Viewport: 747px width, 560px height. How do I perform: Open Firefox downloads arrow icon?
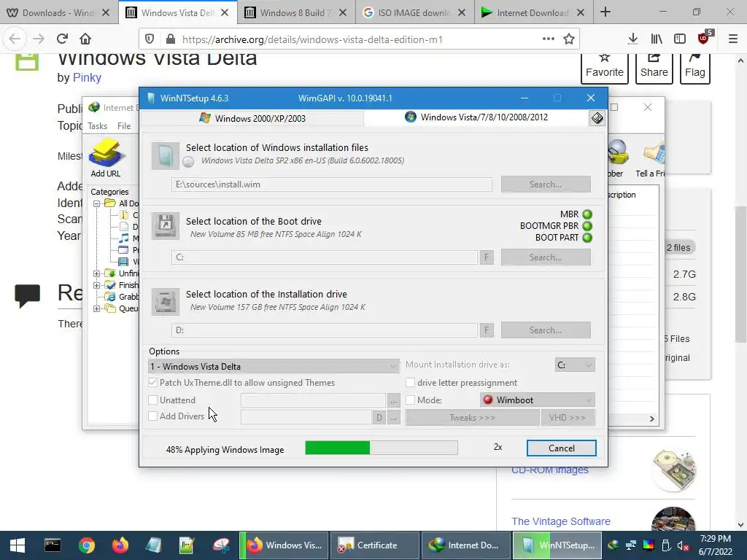pyautogui.click(x=632, y=39)
